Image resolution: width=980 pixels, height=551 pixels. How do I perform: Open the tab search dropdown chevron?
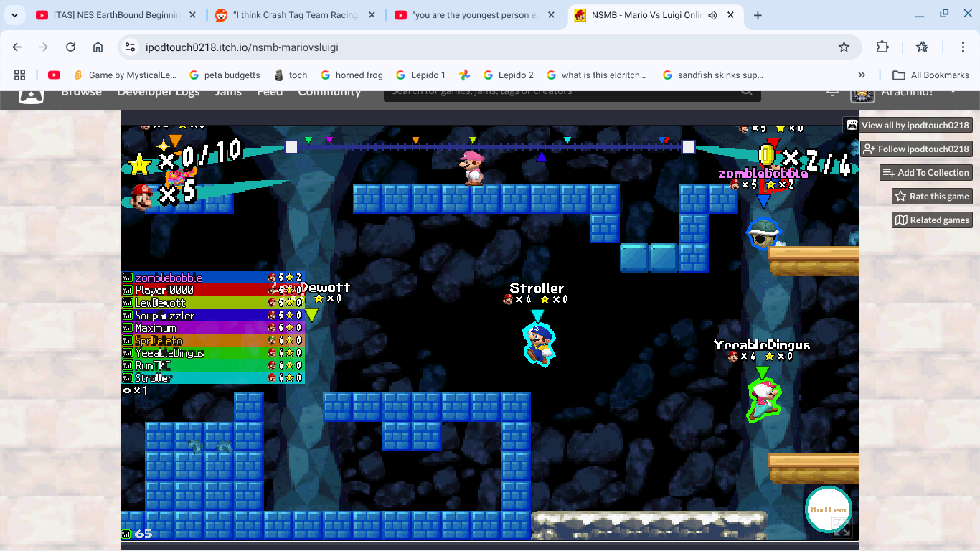click(x=14, y=15)
